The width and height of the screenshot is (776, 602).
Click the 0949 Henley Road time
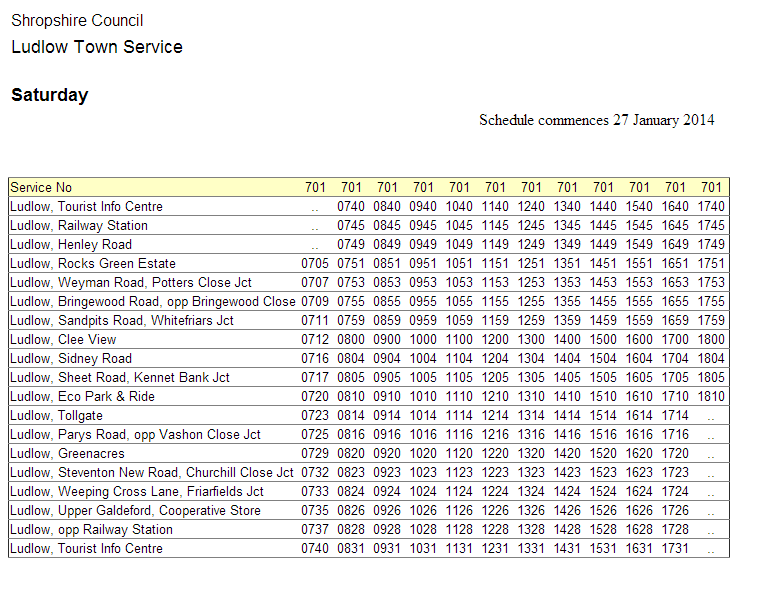423,245
